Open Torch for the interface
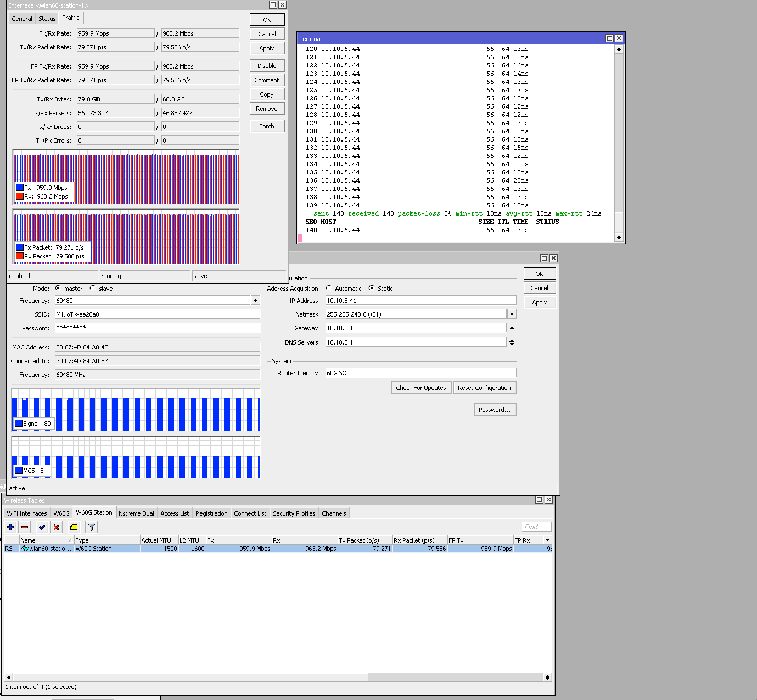The height and width of the screenshot is (700, 757). pos(267,126)
